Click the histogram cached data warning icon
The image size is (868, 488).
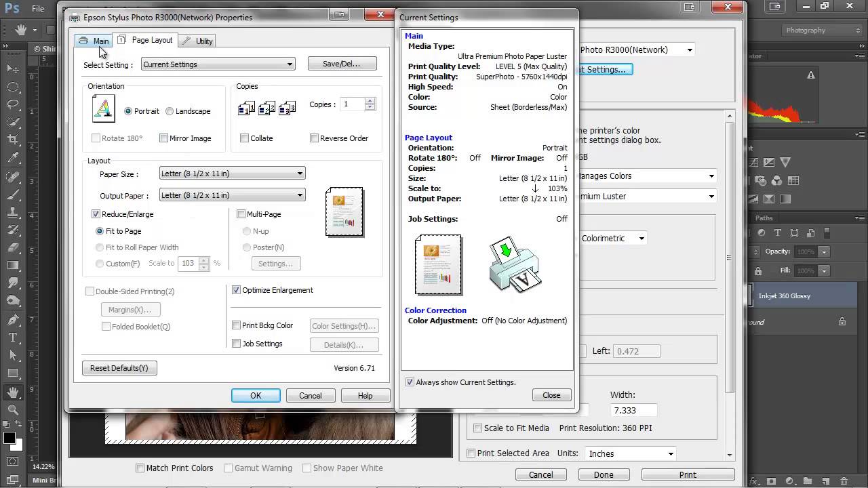click(x=811, y=76)
